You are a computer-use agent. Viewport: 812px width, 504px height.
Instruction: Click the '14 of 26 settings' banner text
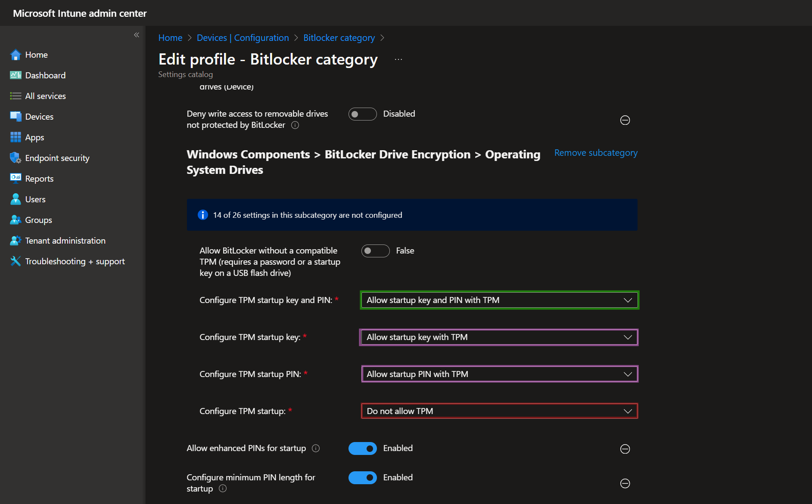pyautogui.click(x=308, y=215)
